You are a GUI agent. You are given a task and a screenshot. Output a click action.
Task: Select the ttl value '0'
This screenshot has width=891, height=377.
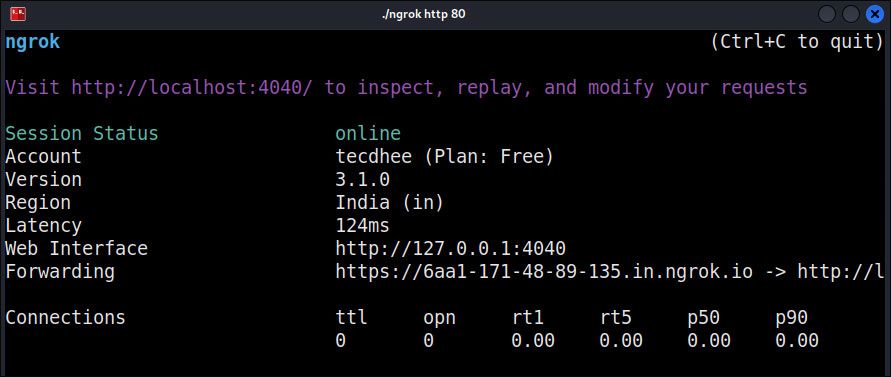click(340, 341)
